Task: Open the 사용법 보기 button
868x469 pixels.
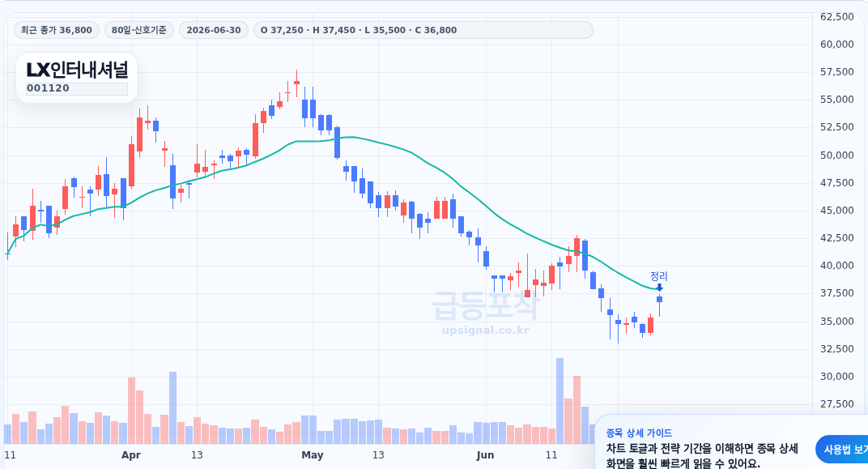Action: click(843, 450)
